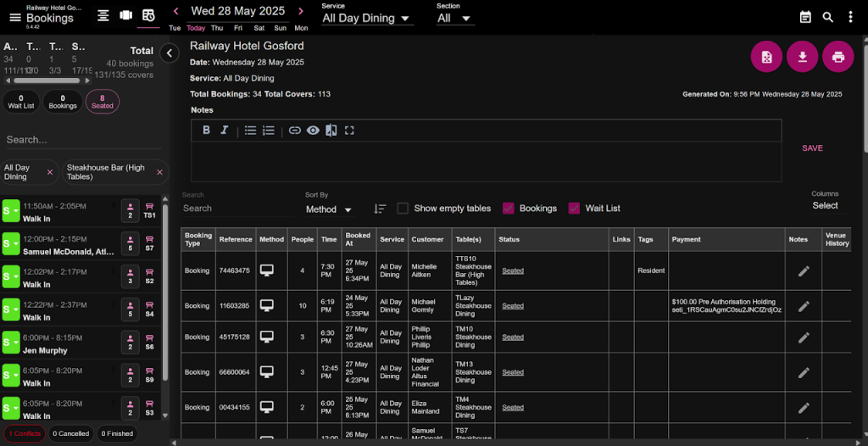Toggle the 0 Bookings filter chip
This screenshot has height=446, width=868.
(x=63, y=102)
